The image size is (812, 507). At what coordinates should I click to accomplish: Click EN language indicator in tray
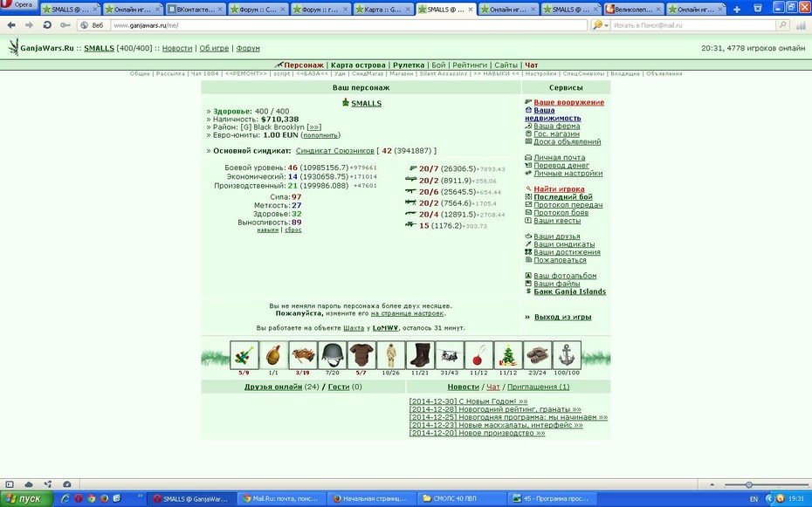pyautogui.click(x=754, y=499)
